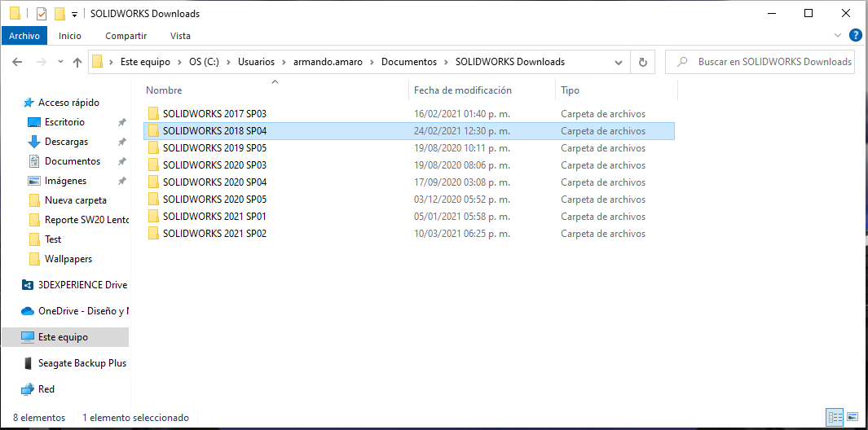
Task: Refresh the current folder view
Action: pos(643,63)
